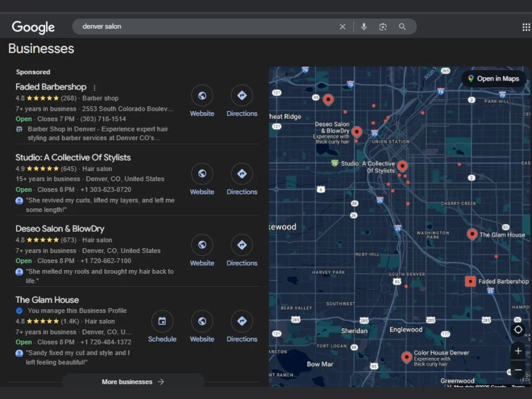Click the 'She melted my roots' review
Image resolution: width=532 pixels, height=399 pixels.
[x=100, y=276]
